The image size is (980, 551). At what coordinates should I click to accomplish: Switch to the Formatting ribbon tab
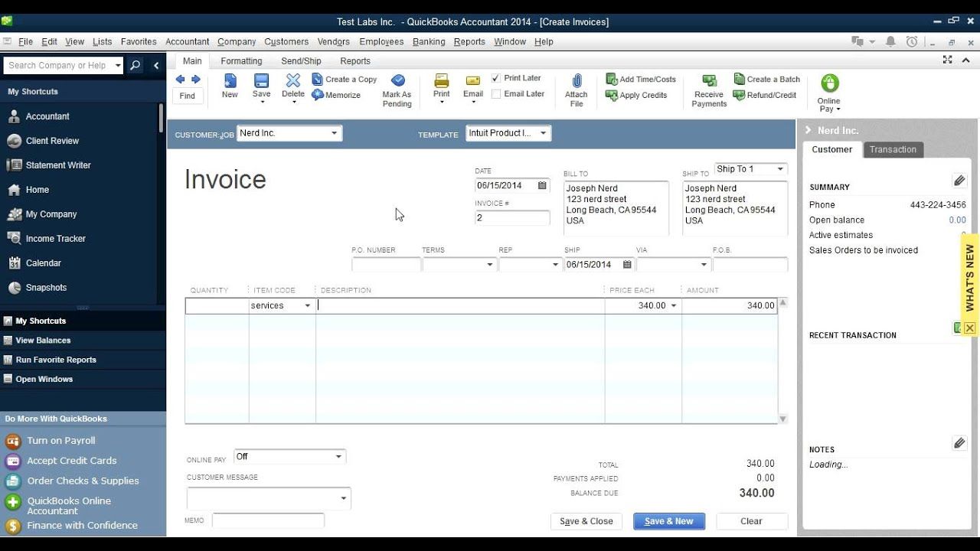coord(241,61)
